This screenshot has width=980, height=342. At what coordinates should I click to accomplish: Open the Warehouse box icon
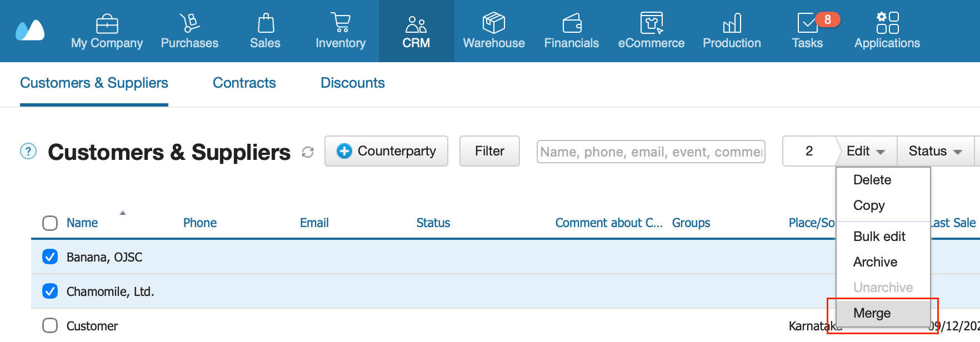tap(493, 23)
